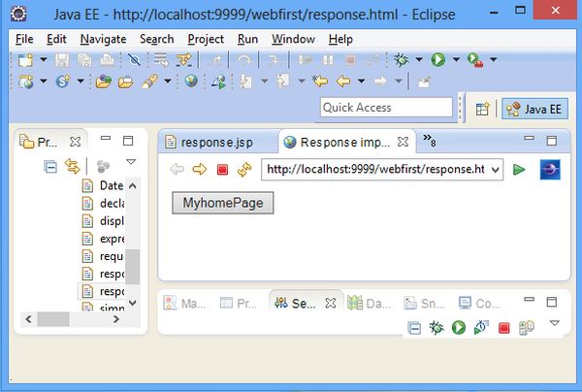Click the green Run icon in main toolbar
This screenshot has width=582, height=392.
438,59
